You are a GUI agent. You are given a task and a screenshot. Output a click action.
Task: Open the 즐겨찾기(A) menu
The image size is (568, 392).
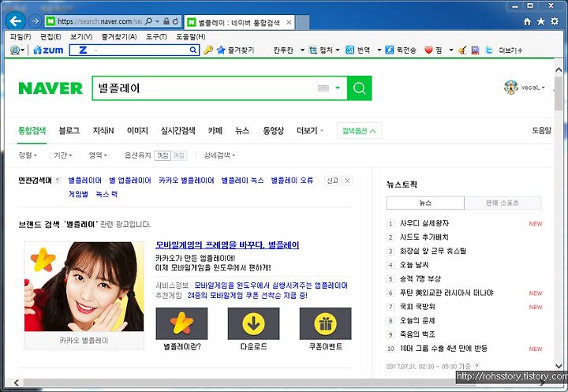pos(119,36)
